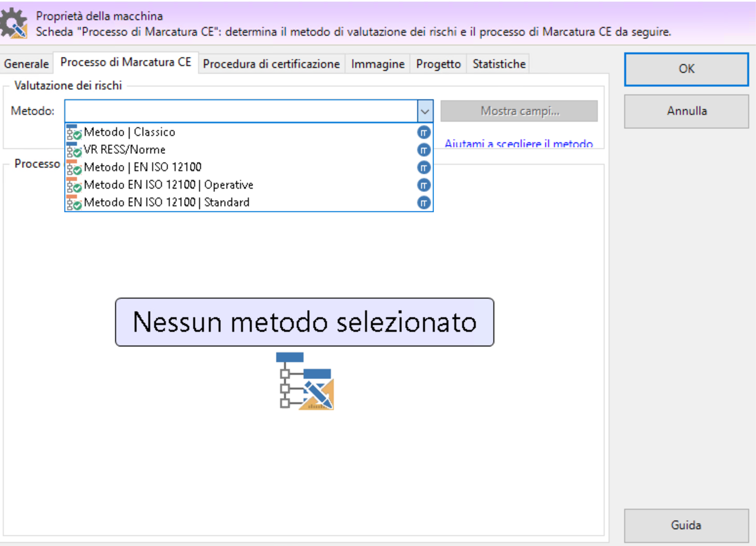Screen dimensions: 756x546
Task: Open the Aiutami a scegliere il metodo link
Action: click(518, 143)
